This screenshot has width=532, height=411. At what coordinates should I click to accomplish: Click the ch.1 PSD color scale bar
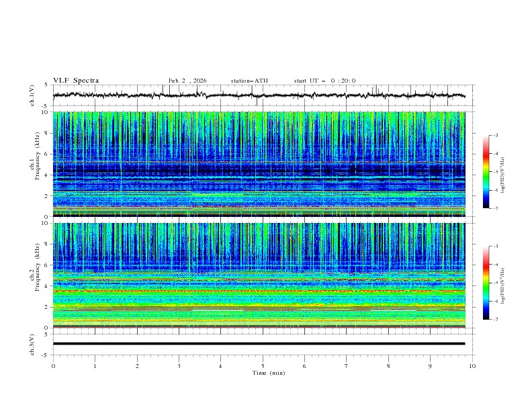click(486, 172)
